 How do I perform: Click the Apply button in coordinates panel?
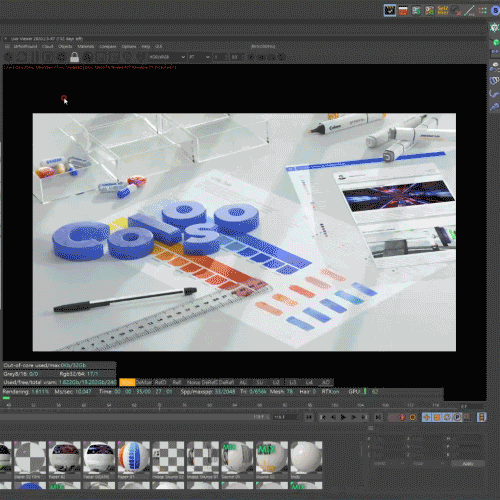click(x=468, y=464)
